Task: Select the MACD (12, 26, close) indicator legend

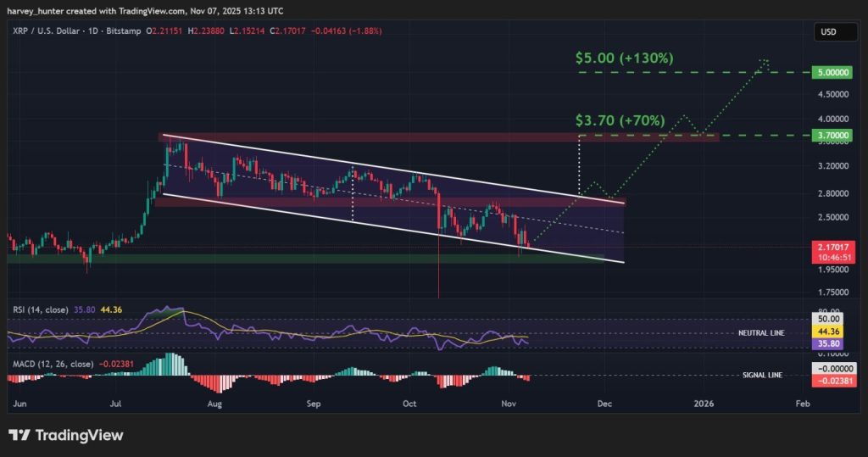Action: (52, 365)
